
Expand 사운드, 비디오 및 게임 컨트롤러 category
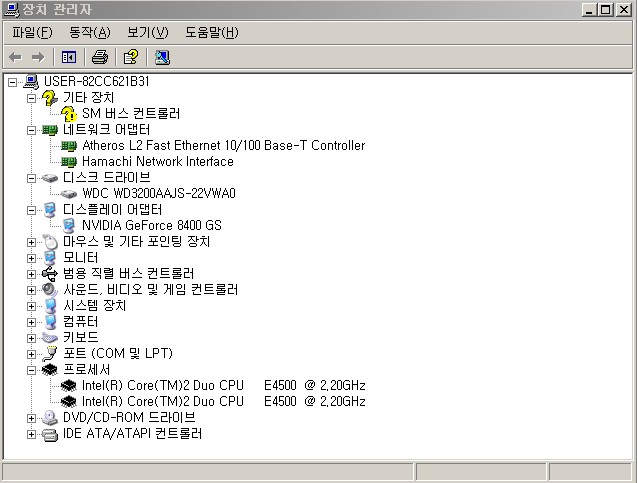(31, 290)
